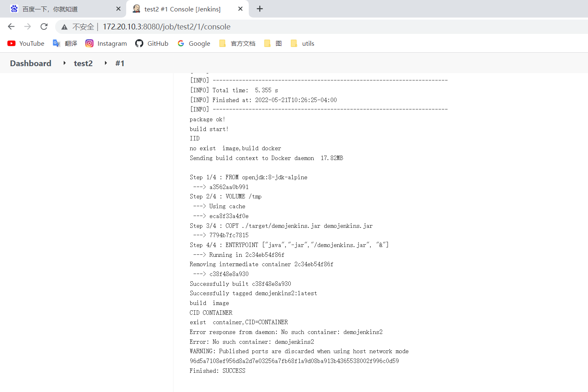Click the 'build start!' output line
The image size is (588, 392).
[209, 129]
